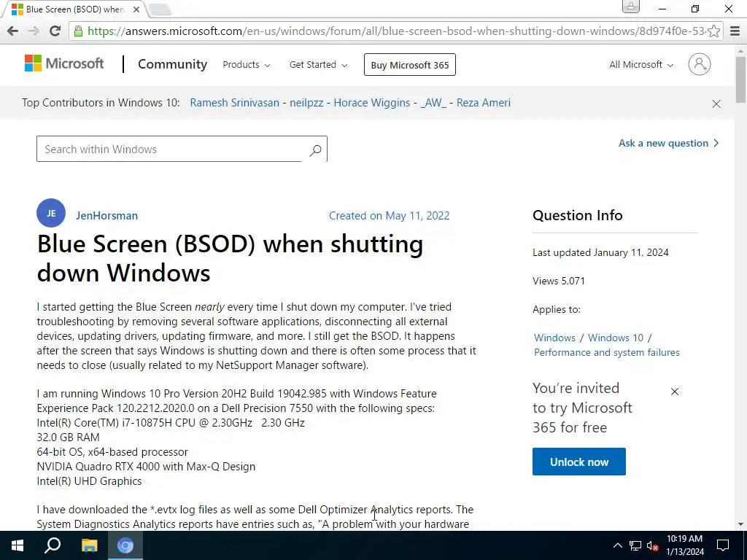Click the Microsoft logo
The width and height of the screenshot is (747, 560).
64,63
